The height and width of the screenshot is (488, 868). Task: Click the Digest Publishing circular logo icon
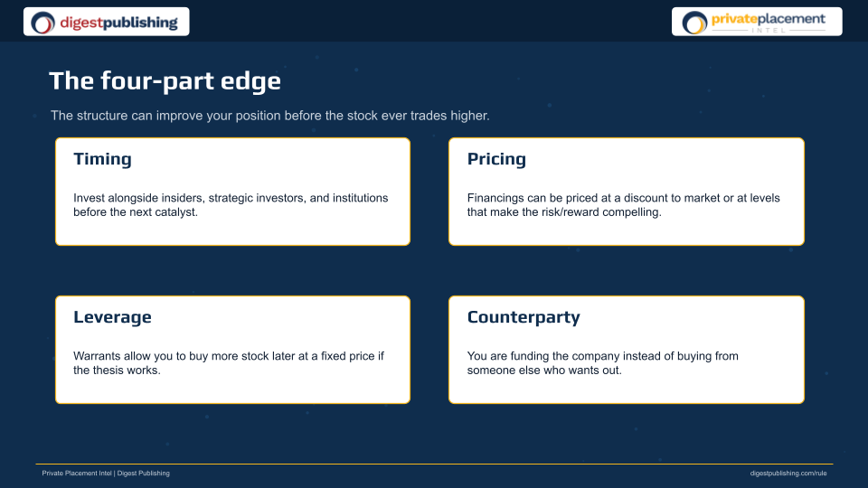click(42, 23)
